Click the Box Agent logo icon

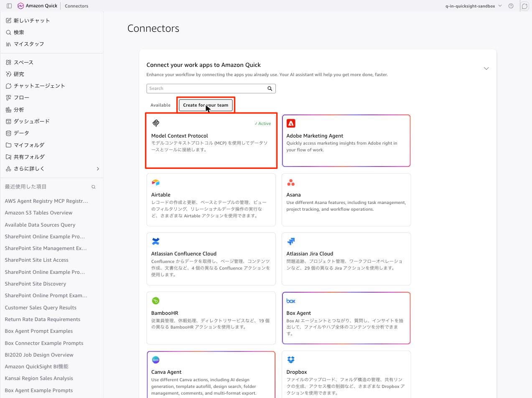291,301
